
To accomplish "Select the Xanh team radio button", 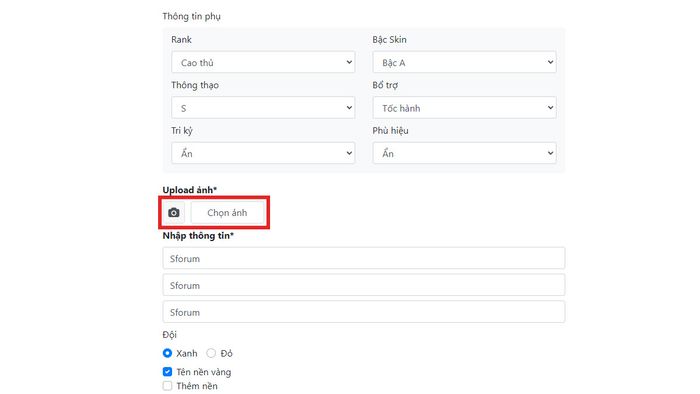I will (x=167, y=353).
